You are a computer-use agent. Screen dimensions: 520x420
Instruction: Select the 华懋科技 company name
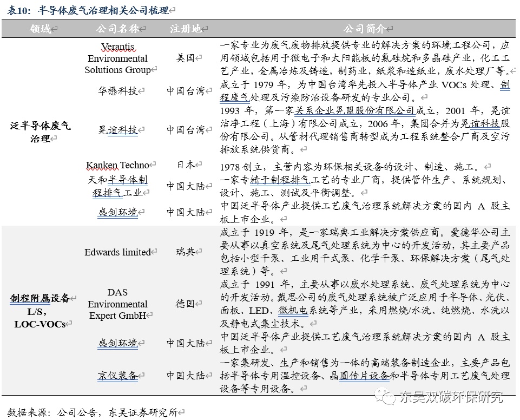point(118,90)
